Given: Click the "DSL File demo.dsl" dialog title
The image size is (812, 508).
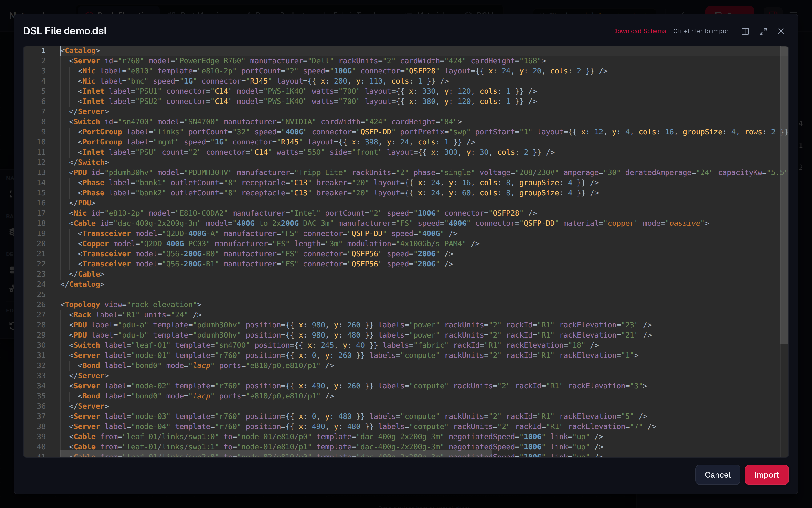Looking at the screenshot, I should 65,31.
